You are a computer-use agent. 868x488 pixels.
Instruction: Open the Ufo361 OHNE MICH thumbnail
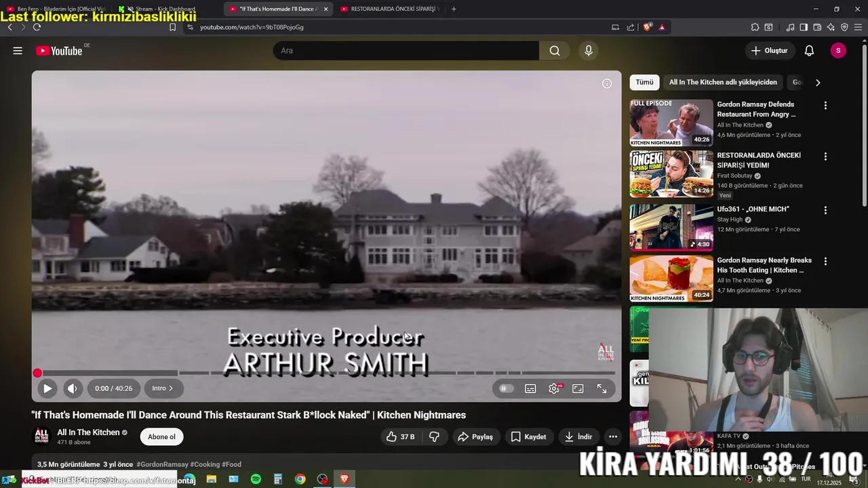[671, 228]
